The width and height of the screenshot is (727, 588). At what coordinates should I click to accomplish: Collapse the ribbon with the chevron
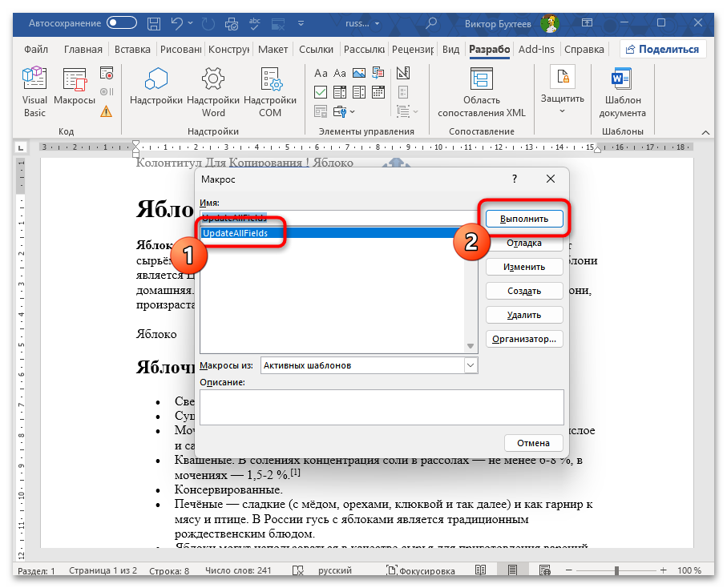pos(705,132)
